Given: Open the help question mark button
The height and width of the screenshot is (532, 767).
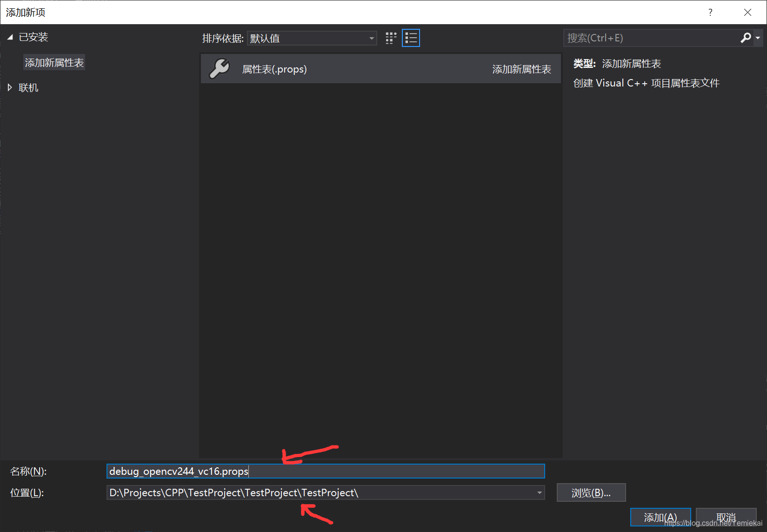Looking at the screenshot, I should [x=710, y=12].
